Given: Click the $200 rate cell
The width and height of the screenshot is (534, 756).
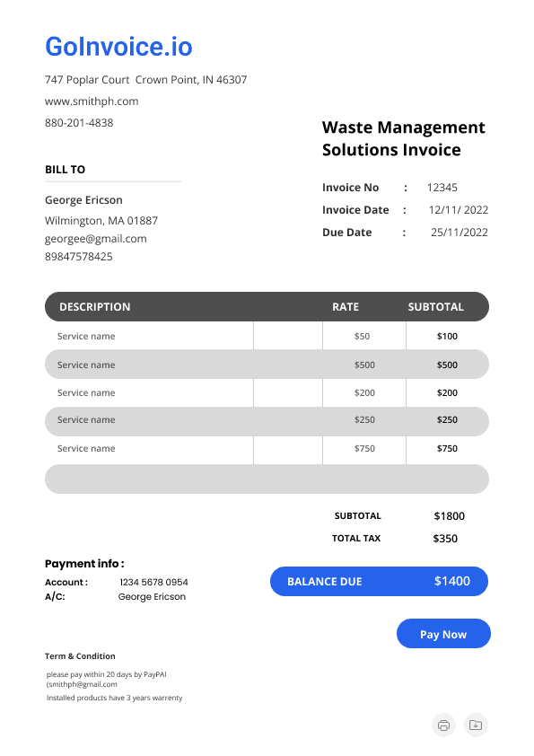Looking at the screenshot, I should [364, 393].
